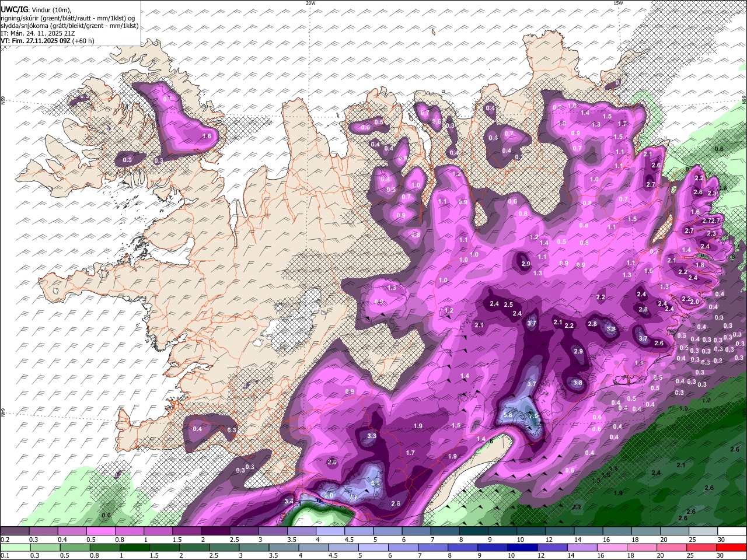Click the bright pink upper-legend swatch starting at 0.5
747x560 pixels.
coord(100,531)
